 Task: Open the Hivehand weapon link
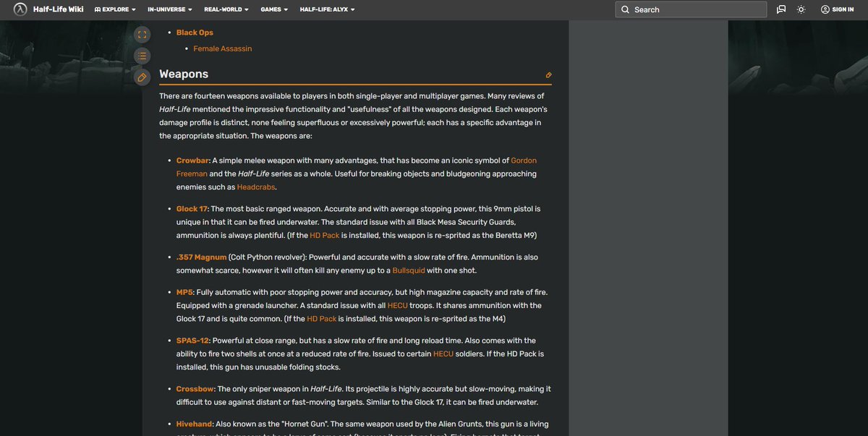195,424
